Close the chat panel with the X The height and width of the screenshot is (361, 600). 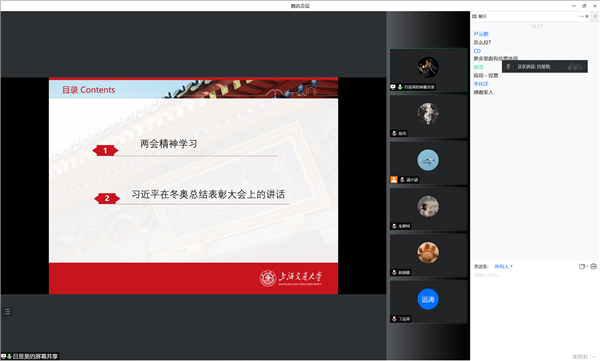pyautogui.click(x=587, y=16)
